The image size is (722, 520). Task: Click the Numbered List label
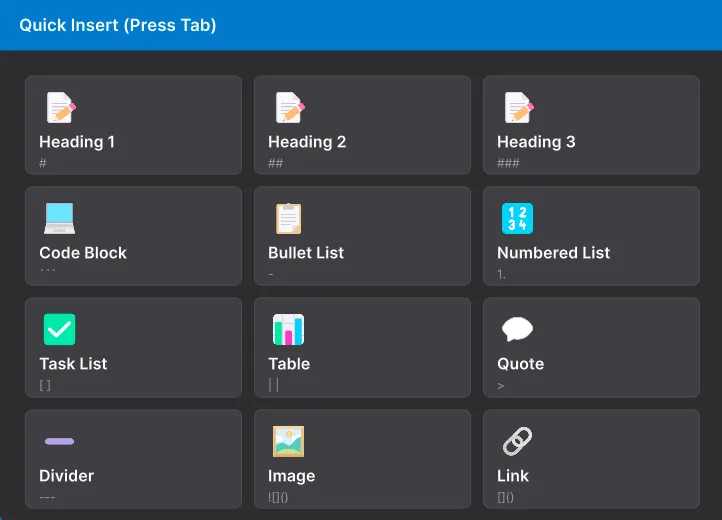553,253
